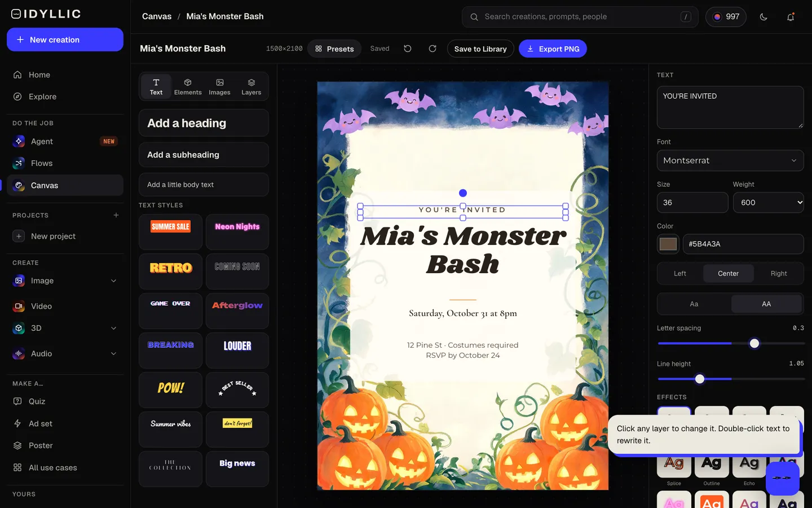Switch casing to Aa mixed case

click(694, 304)
